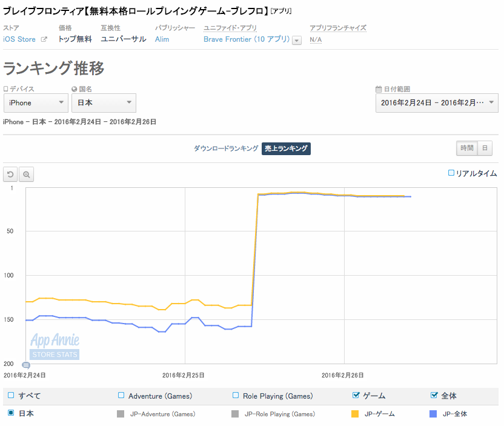Click the reset zoom (undo) chart icon
This screenshot has width=504, height=426.
[x=10, y=175]
